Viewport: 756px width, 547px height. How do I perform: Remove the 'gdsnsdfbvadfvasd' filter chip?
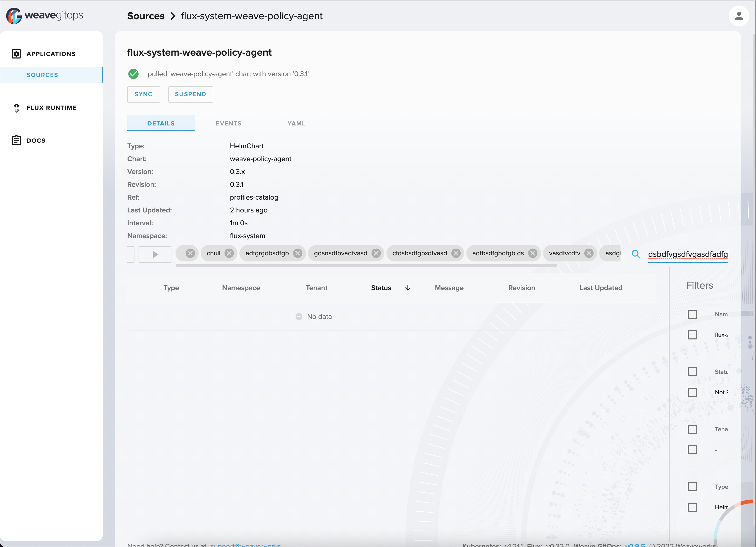click(376, 253)
